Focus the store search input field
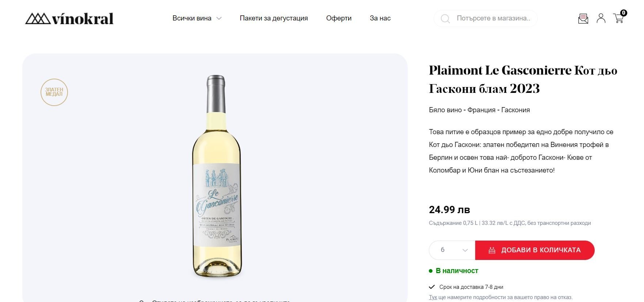 (493, 18)
